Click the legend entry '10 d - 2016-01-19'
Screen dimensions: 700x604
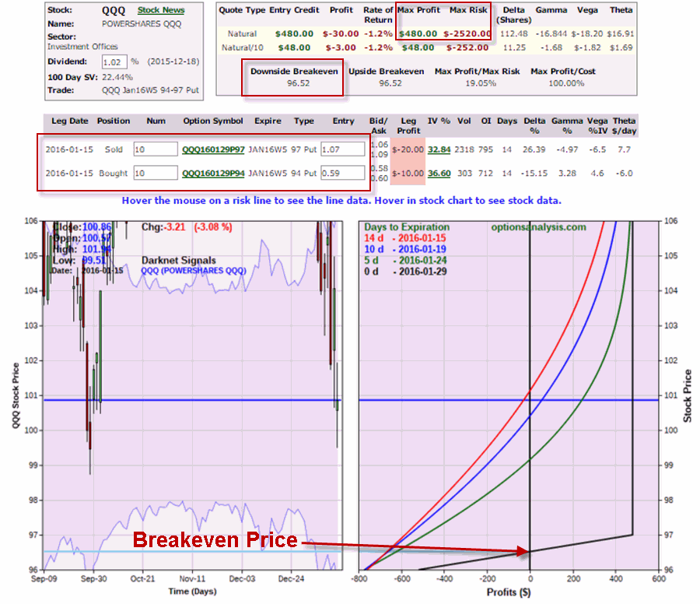coord(405,249)
